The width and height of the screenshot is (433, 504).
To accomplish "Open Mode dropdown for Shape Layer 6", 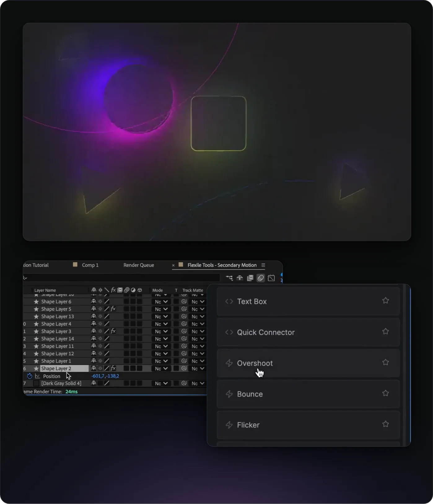I will [x=161, y=302].
